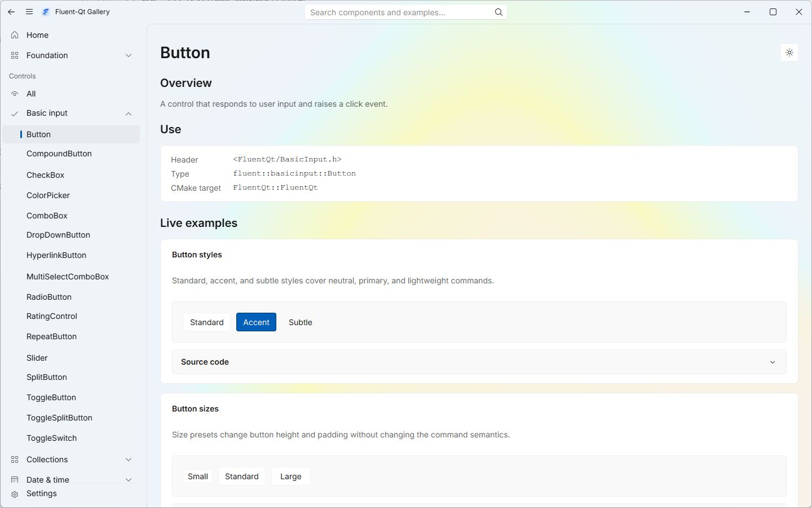The width and height of the screenshot is (812, 508).
Task: Expand the Collections section chevron
Action: 129,459
